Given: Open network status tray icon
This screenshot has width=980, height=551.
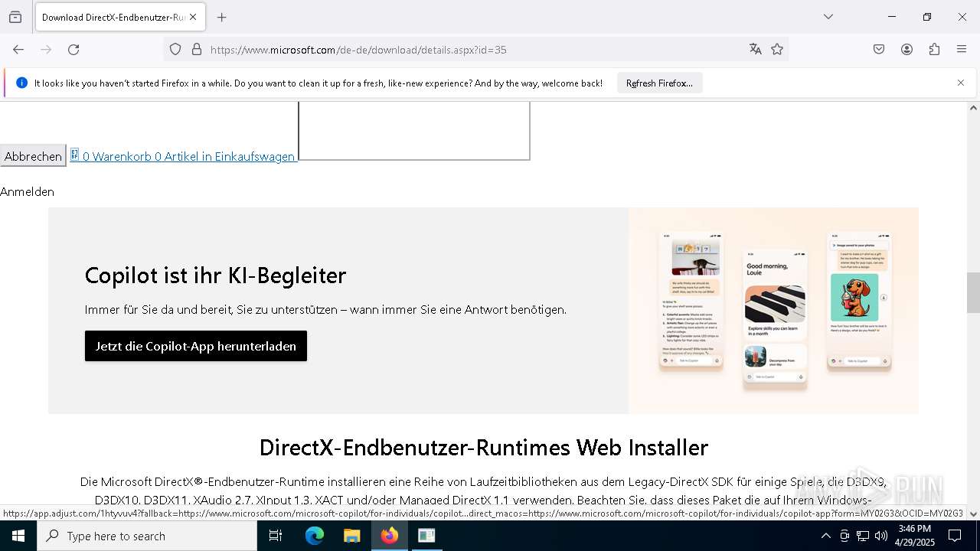Looking at the screenshot, I should [863, 536].
